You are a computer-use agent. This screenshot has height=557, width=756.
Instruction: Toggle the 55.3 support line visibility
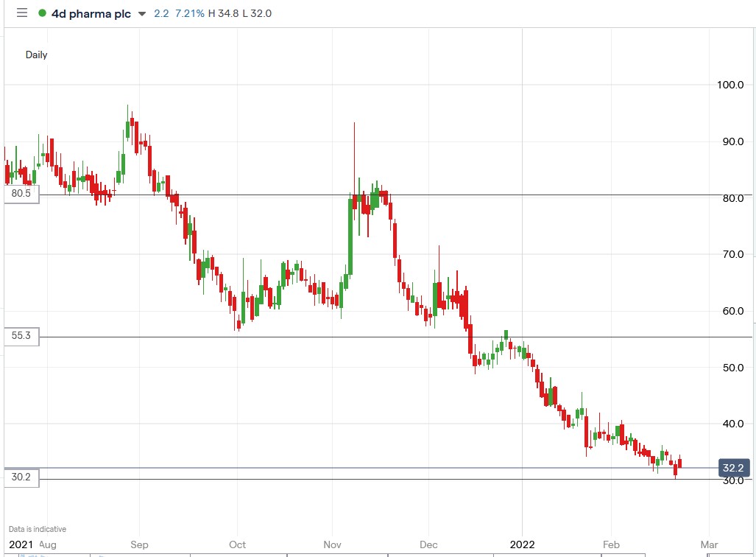click(x=20, y=336)
